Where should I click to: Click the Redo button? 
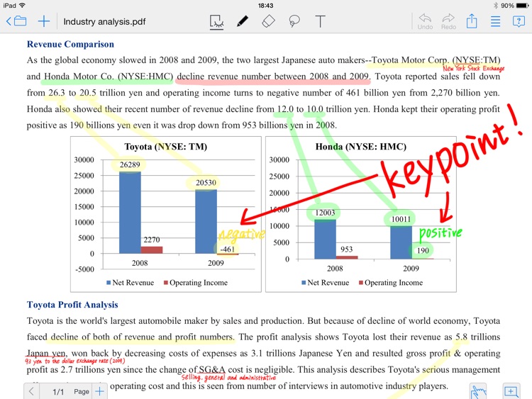[448, 21]
